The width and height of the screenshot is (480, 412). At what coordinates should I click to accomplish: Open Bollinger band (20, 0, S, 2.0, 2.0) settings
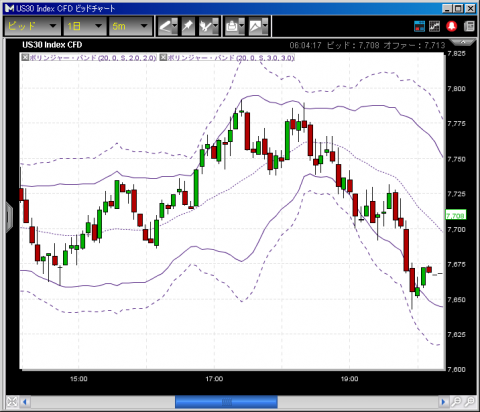point(93,58)
